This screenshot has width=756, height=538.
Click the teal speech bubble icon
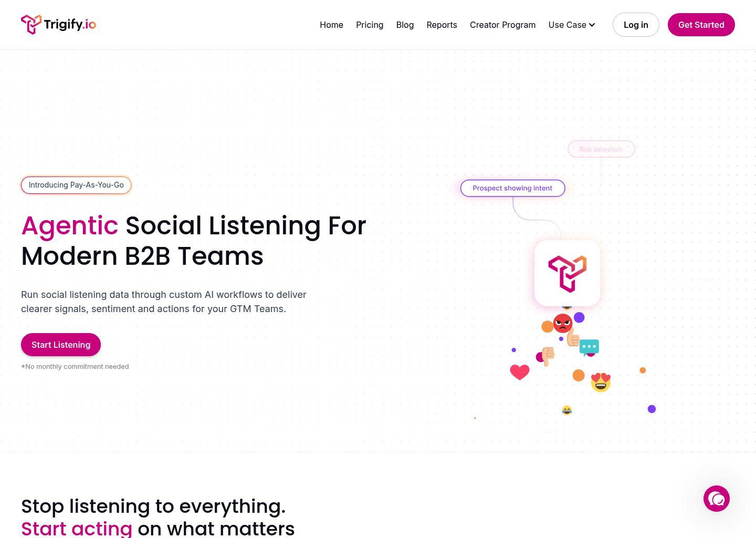point(589,347)
